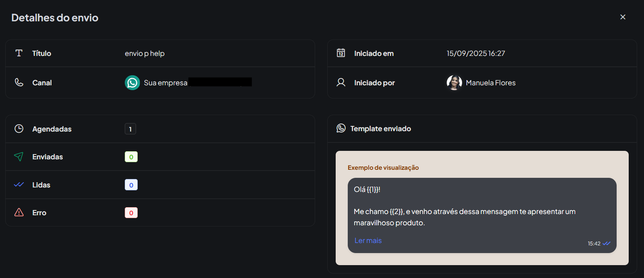644x278 pixels.
Task: Open the Ler mais link
Action: 368,241
